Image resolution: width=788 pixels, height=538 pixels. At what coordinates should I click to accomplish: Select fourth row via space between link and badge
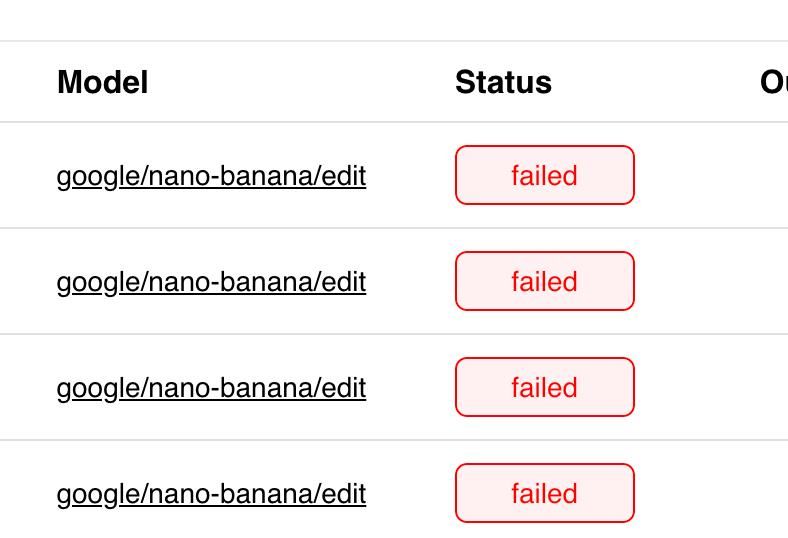(x=410, y=494)
